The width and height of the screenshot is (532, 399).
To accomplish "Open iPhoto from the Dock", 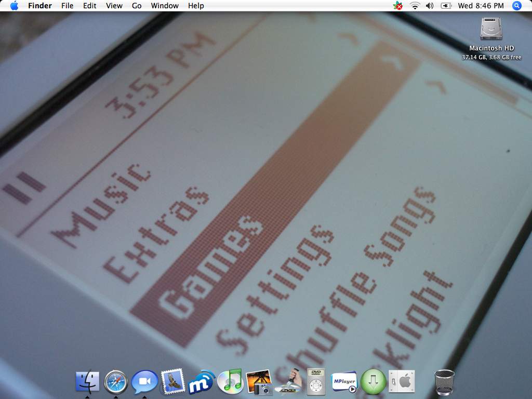I will (259, 383).
